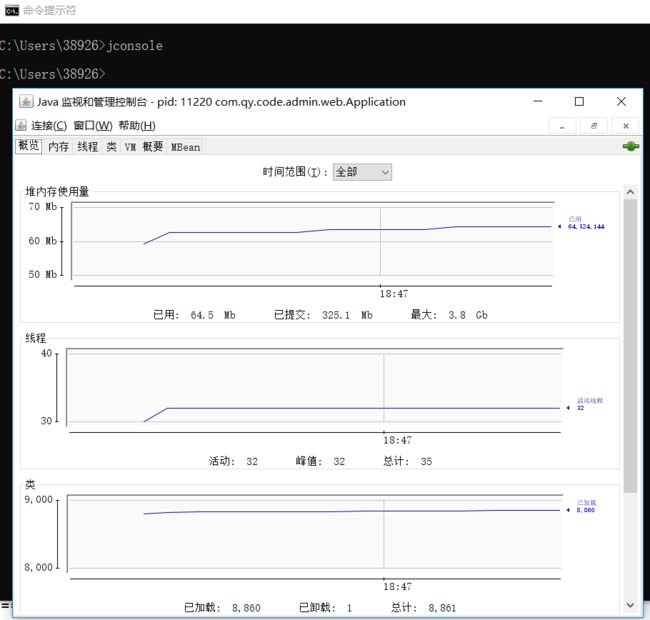Click the 已提交 value 325.1 Mb
The height and width of the screenshot is (620, 650).
click(x=347, y=315)
